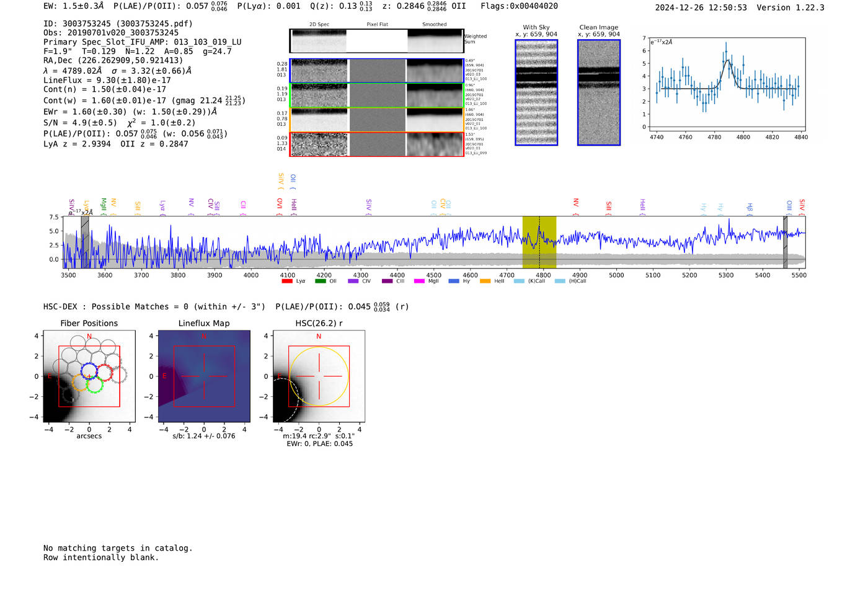Select the s/b: 1.24 +/- 0.076 caption
This screenshot has height=591, width=868.
[204, 436]
